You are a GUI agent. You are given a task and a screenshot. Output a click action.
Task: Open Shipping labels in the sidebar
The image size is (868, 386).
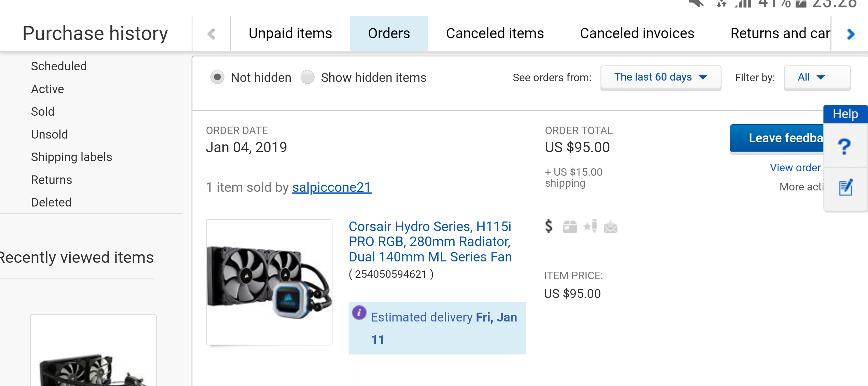(x=71, y=157)
